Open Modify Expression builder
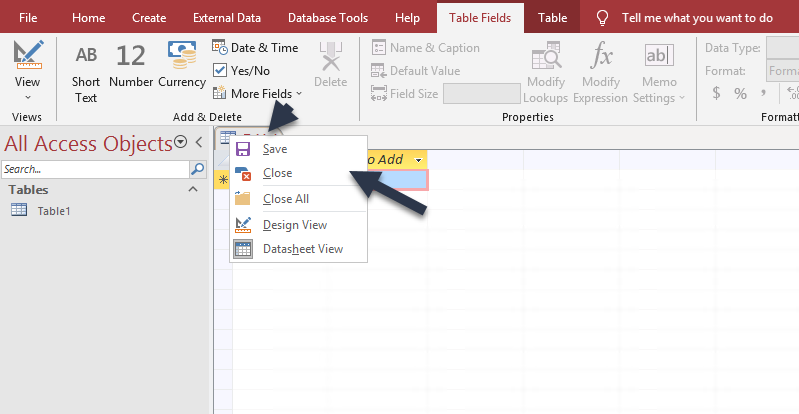The width and height of the screenshot is (799, 414). [x=601, y=57]
